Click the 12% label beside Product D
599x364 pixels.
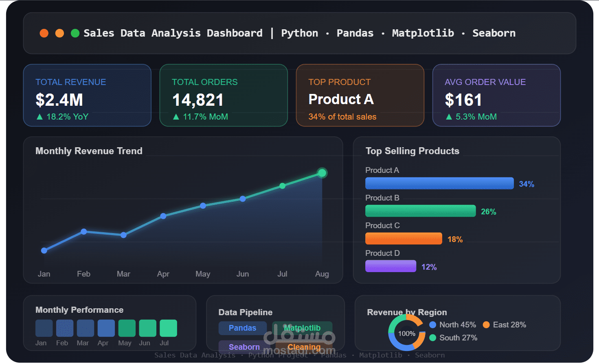429,267
